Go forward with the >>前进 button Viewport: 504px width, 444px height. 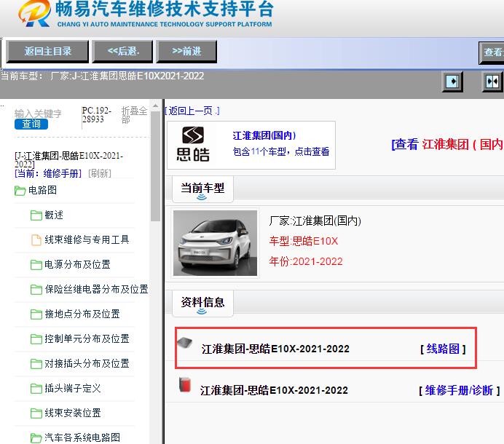pyautogui.click(x=186, y=51)
